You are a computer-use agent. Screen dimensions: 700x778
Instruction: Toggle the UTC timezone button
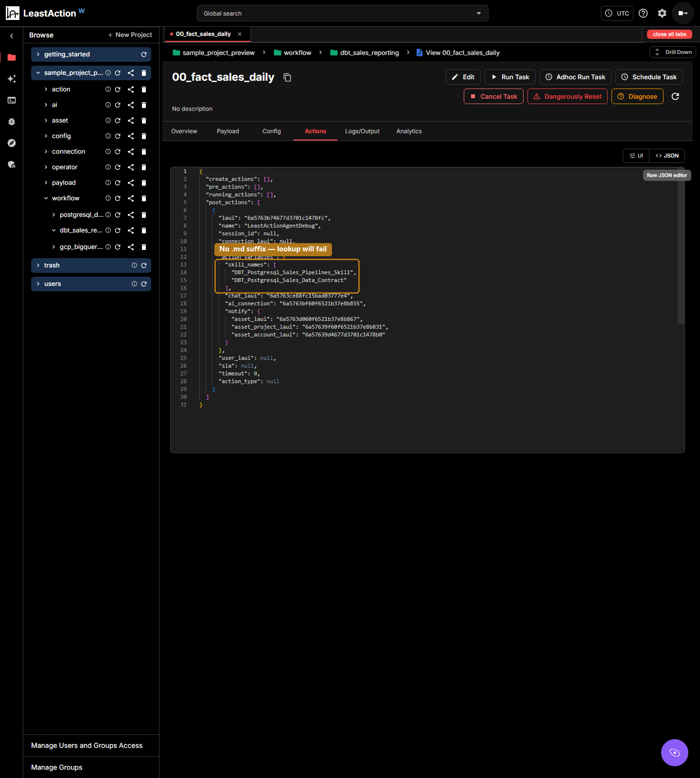[617, 13]
